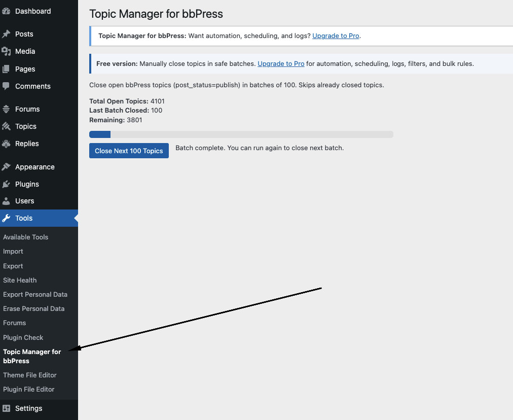Click the topic closing progress bar
The image size is (513, 420).
(x=241, y=134)
